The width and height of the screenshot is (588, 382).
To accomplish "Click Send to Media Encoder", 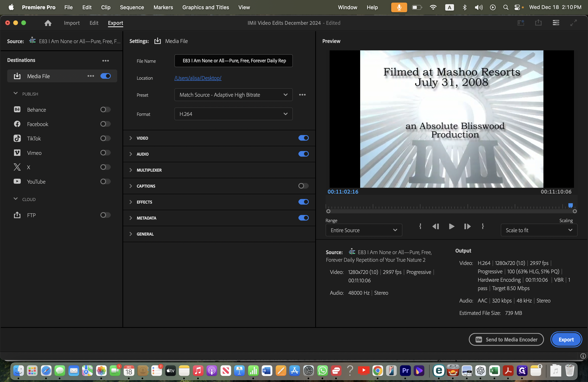I will tap(506, 340).
